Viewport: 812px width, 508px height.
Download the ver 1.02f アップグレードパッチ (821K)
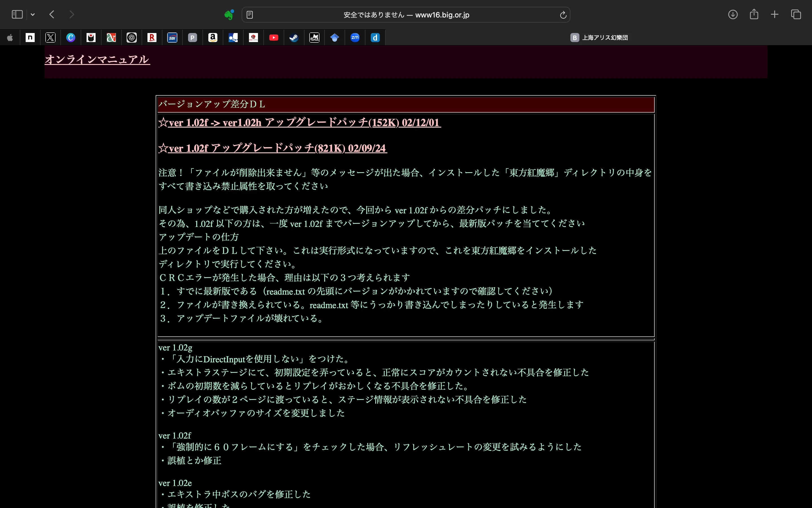273,148
